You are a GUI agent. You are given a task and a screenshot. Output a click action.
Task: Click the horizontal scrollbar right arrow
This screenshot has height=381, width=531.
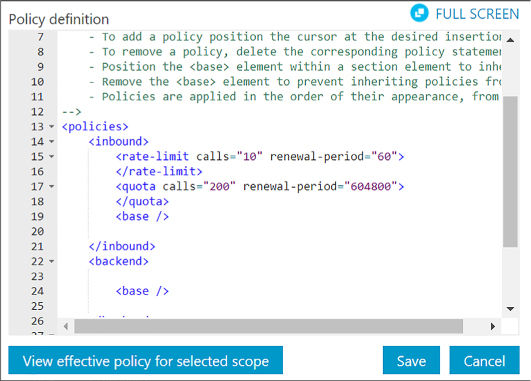[493, 326]
